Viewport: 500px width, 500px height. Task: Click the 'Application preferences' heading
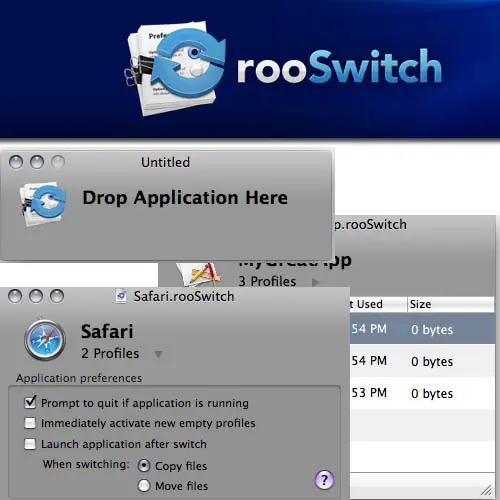(79, 378)
